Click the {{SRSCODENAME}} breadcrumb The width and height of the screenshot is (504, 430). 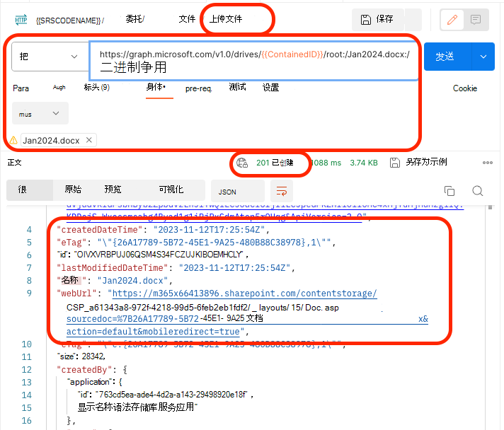click(69, 21)
